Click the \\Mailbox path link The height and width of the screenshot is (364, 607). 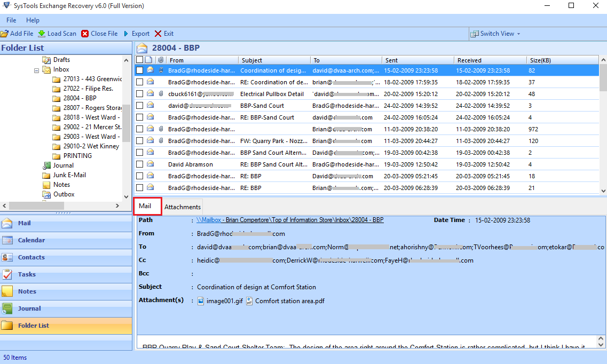[209, 220]
